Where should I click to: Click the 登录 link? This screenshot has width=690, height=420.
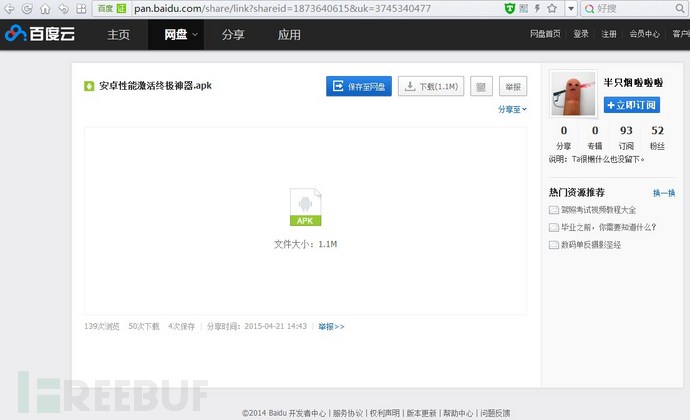click(x=581, y=34)
